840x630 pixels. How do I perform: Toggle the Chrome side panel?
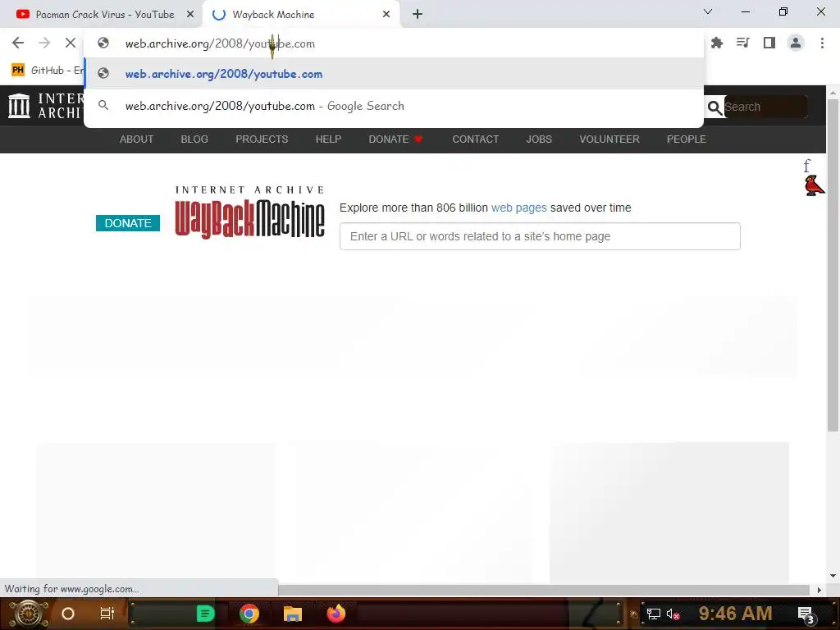pos(769,43)
